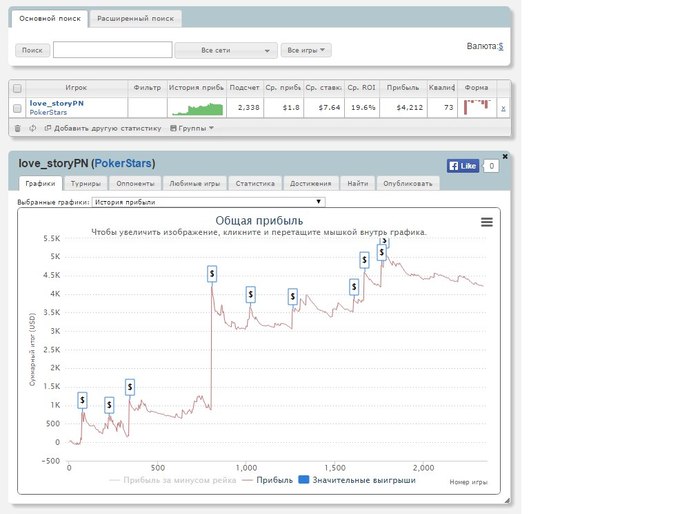Toggle the select-all checkbox in table header
Image resolution: width=700 pixels, height=514 pixels.
tap(17, 88)
